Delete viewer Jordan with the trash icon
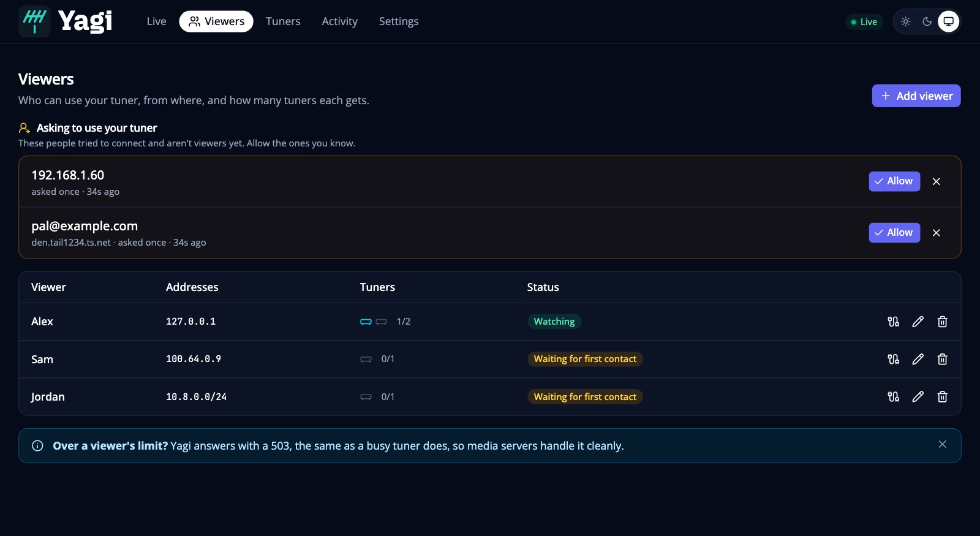This screenshot has width=980, height=536. pyautogui.click(x=943, y=397)
